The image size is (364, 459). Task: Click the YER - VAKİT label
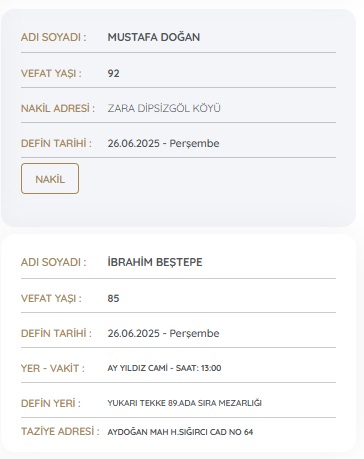click(x=53, y=368)
